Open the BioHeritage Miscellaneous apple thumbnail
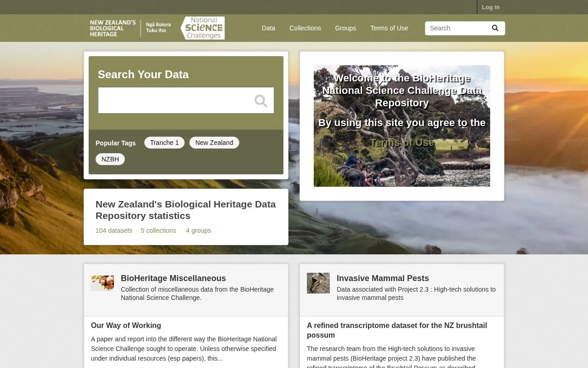 [102, 283]
